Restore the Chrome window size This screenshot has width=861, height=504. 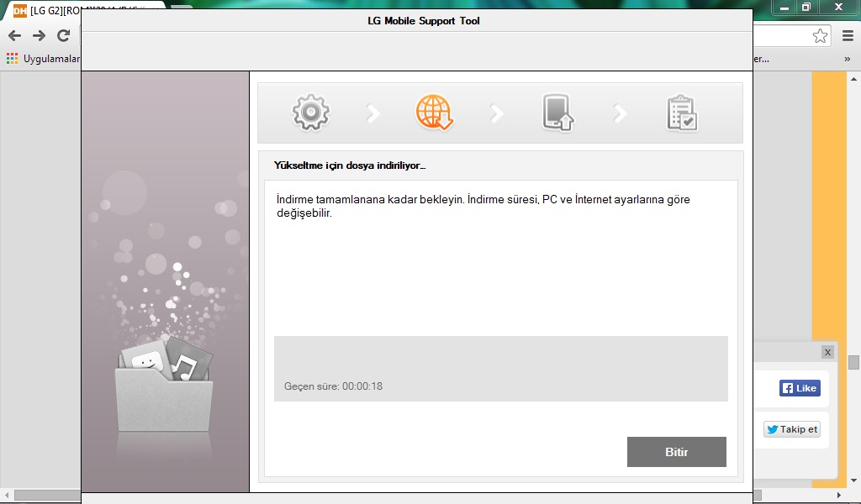click(x=806, y=7)
